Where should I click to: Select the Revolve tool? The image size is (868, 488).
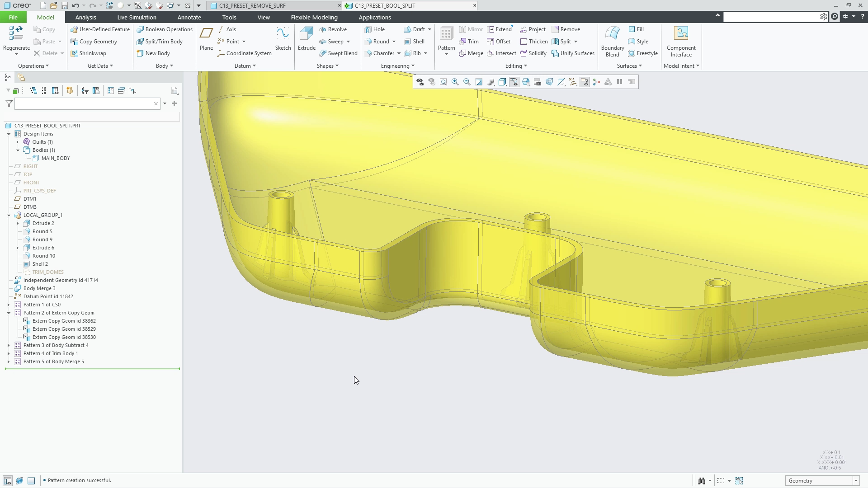coord(333,29)
